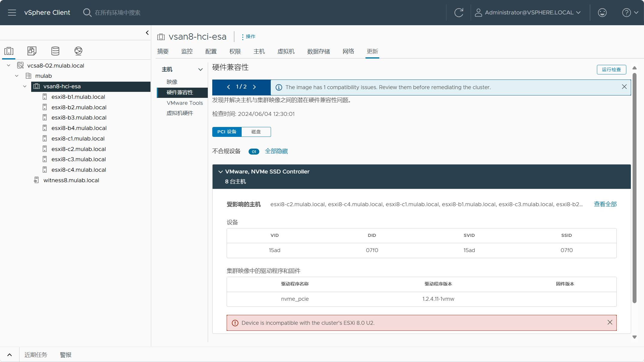
Task: Click the 运行检查 button
Action: (611, 69)
